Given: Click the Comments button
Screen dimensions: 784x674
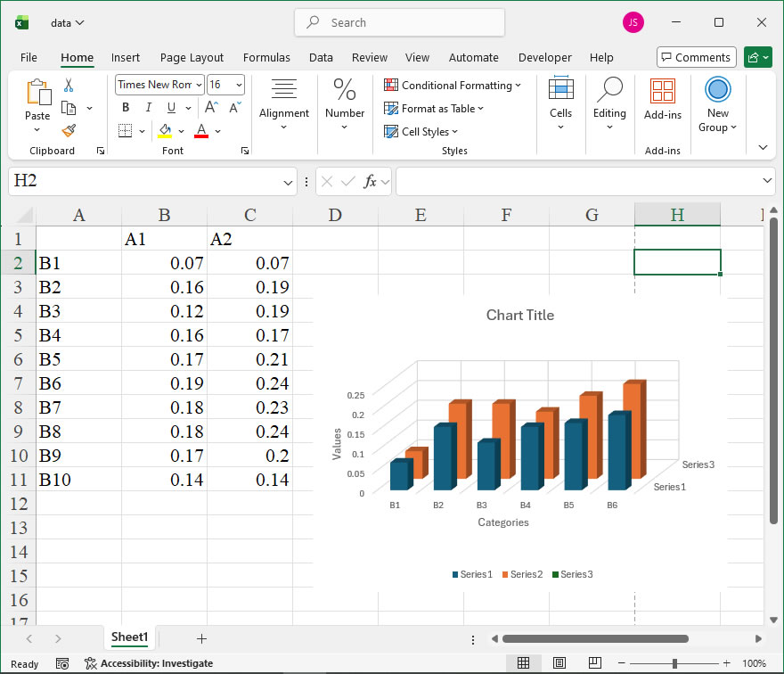Looking at the screenshot, I should coord(696,57).
